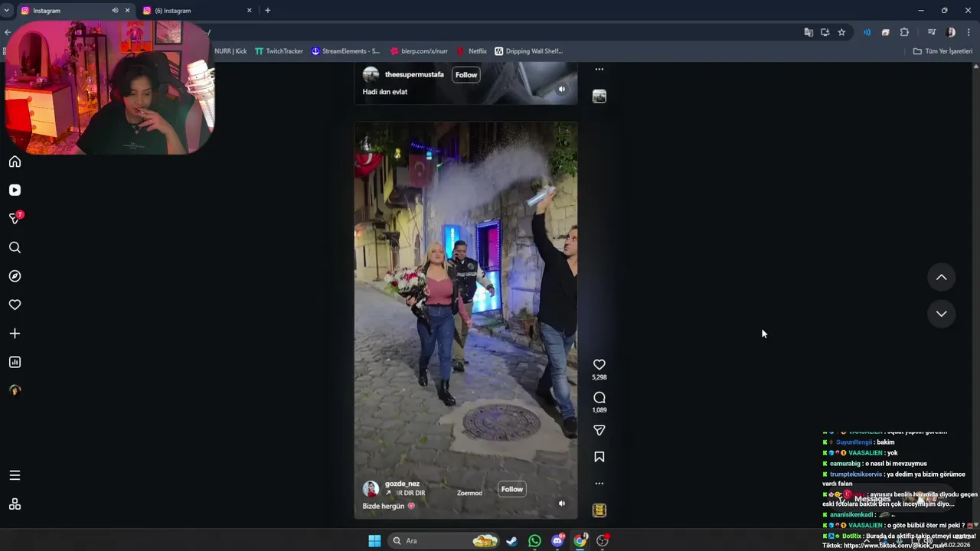Click the 'Hadi ıkın evlat' caption
This screenshot has width=980, height=551.
[385, 92]
